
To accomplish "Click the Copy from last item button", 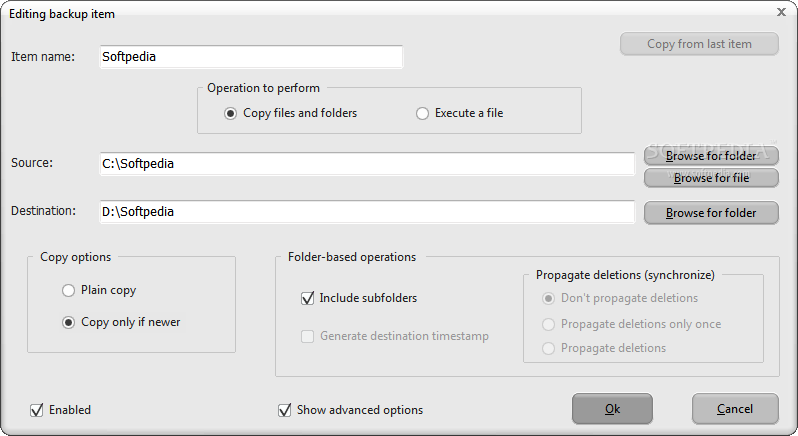I will tap(699, 44).
